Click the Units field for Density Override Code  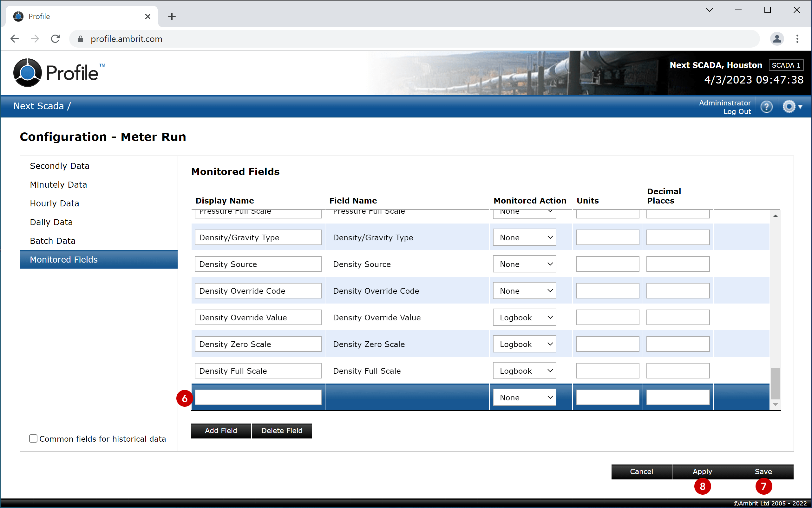click(x=607, y=291)
